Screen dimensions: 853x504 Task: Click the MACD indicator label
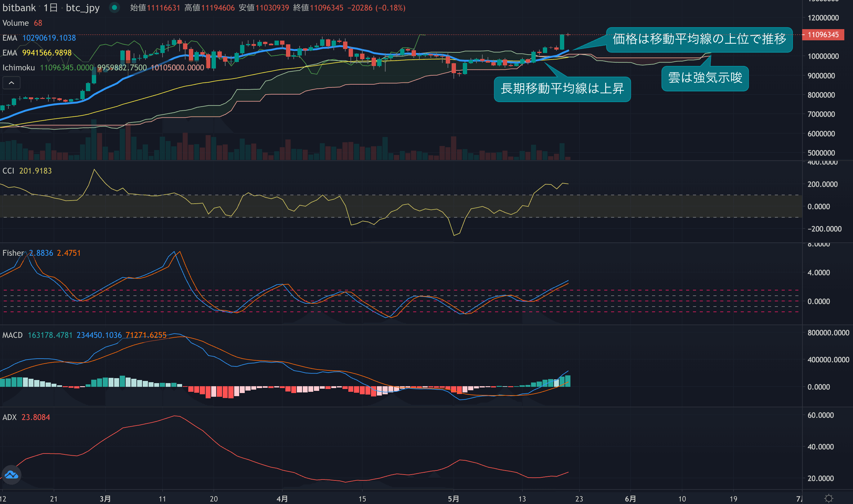tap(12, 335)
